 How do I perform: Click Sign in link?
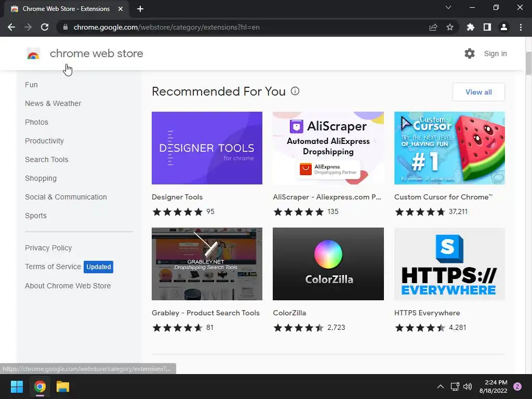(495, 54)
